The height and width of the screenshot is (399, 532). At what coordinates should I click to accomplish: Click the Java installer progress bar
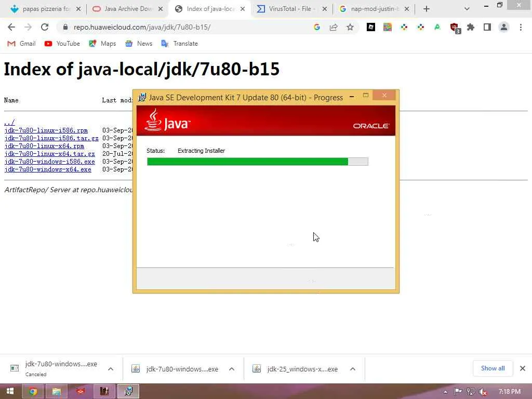click(x=258, y=162)
